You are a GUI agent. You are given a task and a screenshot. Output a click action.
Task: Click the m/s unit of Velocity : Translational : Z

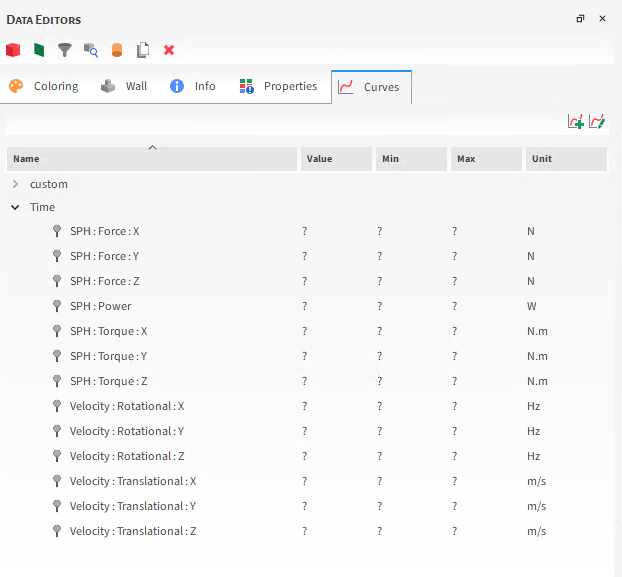pyautogui.click(x=536, y=531)
